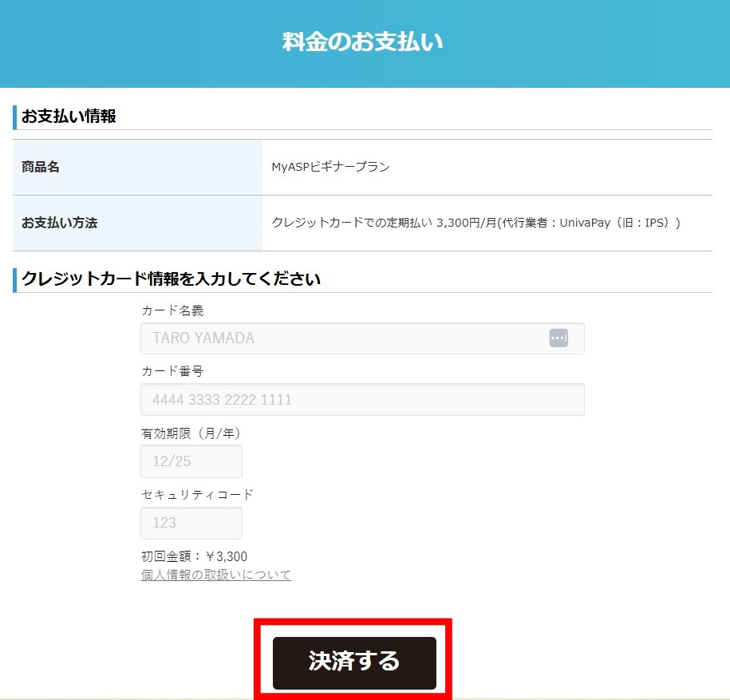The height and width of the screenshot is (700, 730).
Task: Click the password manager icon in card name field
Action: tap(558, 338)
